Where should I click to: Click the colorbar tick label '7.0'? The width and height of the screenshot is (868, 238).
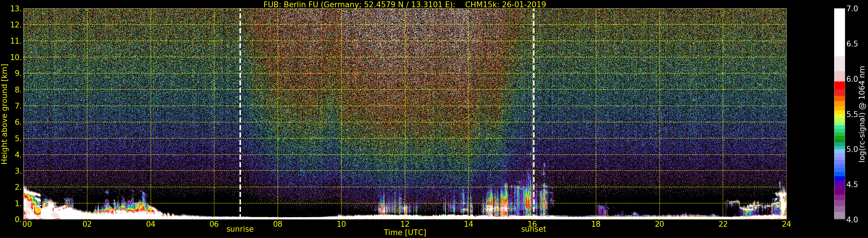852,9
